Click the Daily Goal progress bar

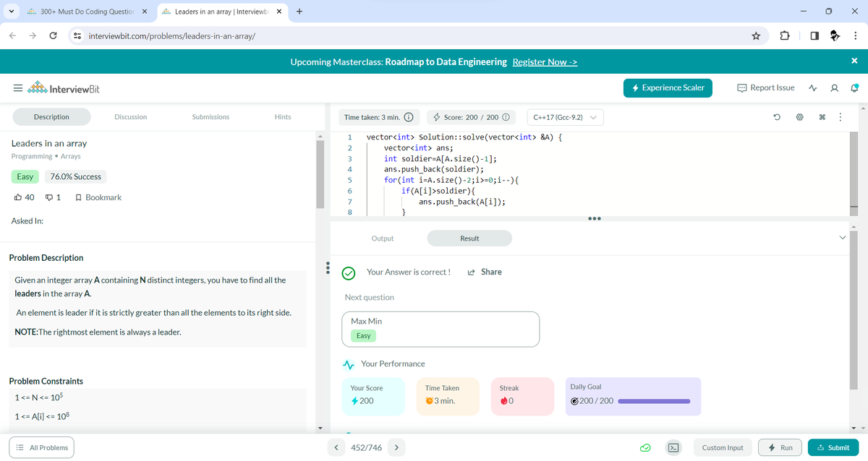tap(655, 401)
